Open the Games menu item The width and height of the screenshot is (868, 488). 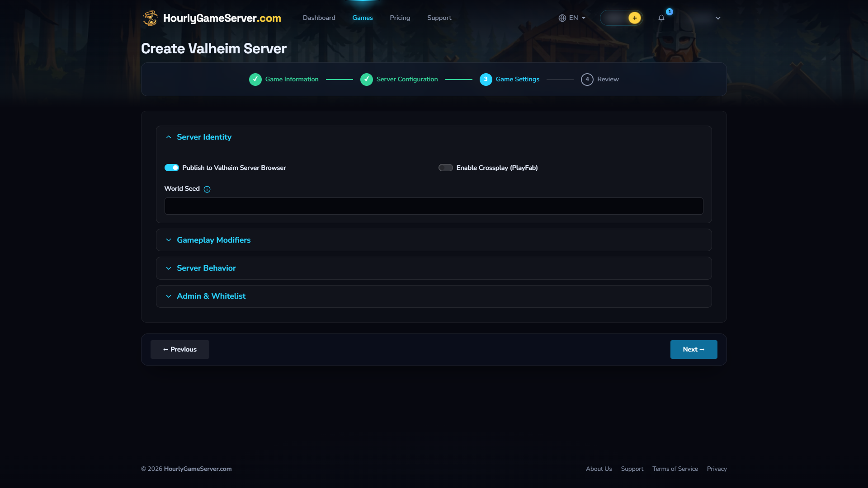click(x=363, y=18)
